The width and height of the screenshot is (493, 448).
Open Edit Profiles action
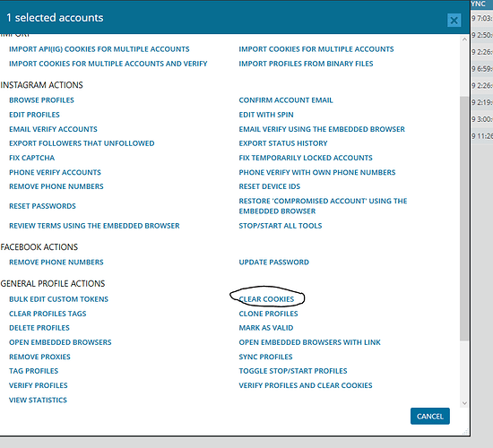tap(34, 115)
